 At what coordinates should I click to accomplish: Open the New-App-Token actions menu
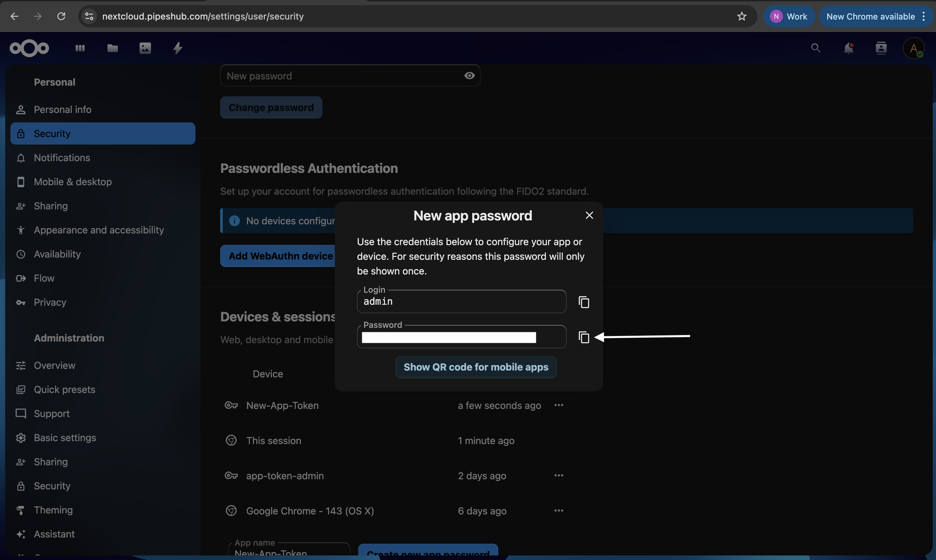tap(559, 405)
